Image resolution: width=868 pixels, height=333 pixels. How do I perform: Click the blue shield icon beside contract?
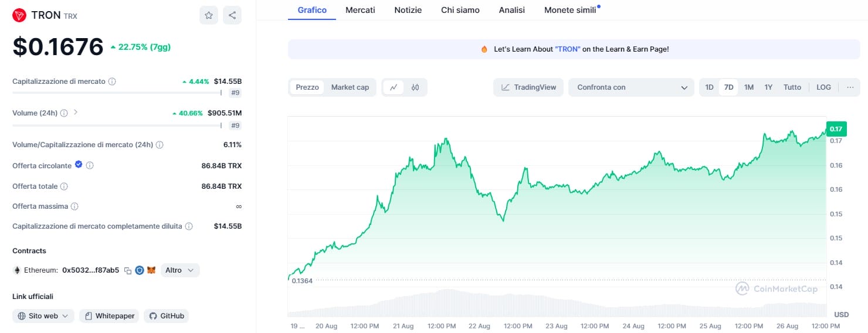click(140, 270)
